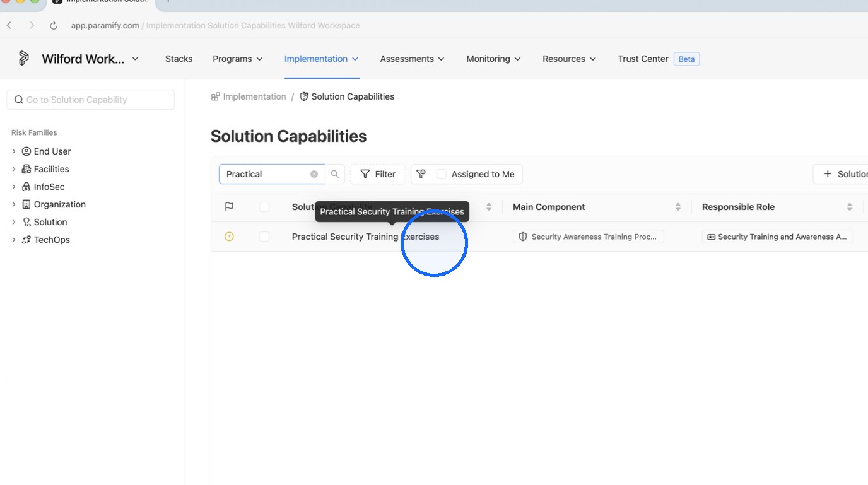Click the Security Awareness Training Proc... component tag
This screenshot has height=485, width=868.
[589, 237]
